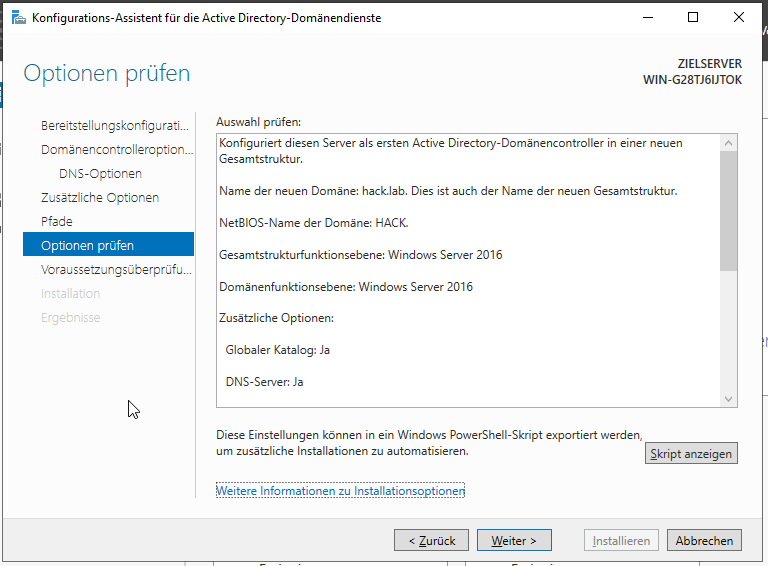Image resolution: width=768 pixels, height=566 pixels.
Task: Click the scroll up arrow of the review box
Action: tap(728, 143)
